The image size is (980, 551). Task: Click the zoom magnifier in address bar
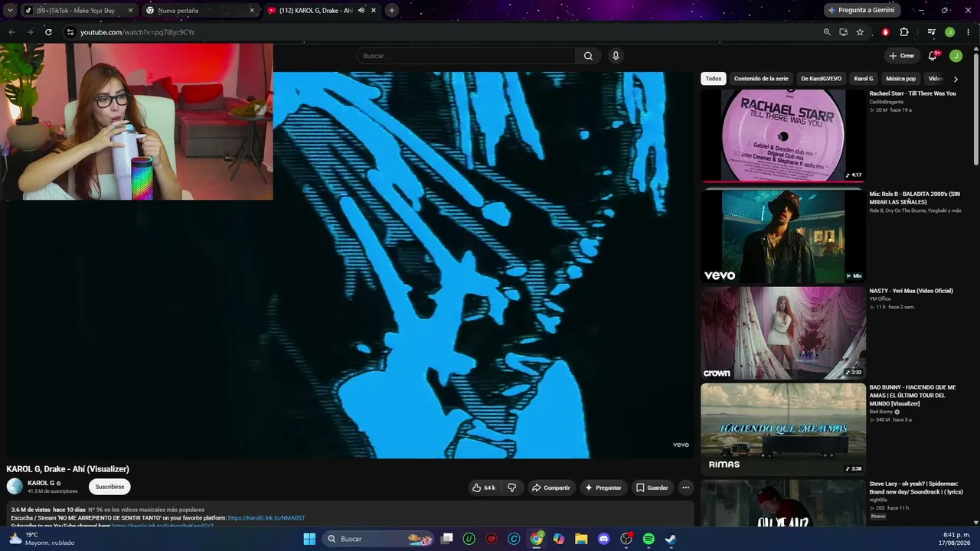coord(827,32)
